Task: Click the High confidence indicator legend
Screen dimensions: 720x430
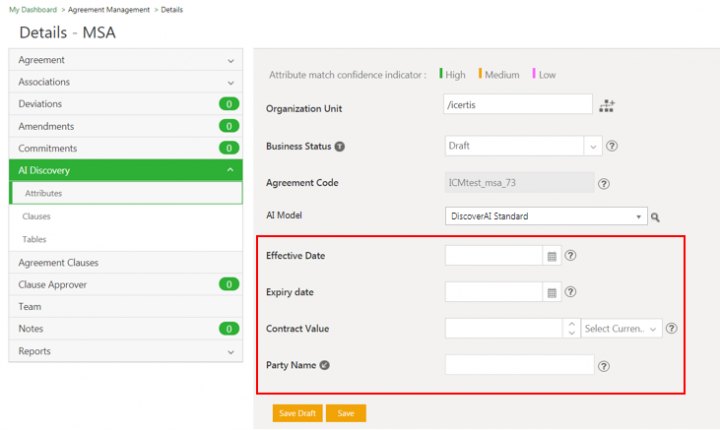Action: pyautogui.click(x=452, y=74)
